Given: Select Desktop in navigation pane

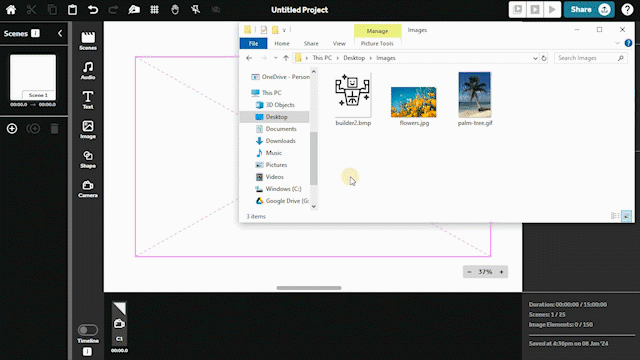Looking at the screenshot, I should click(274, 117).
